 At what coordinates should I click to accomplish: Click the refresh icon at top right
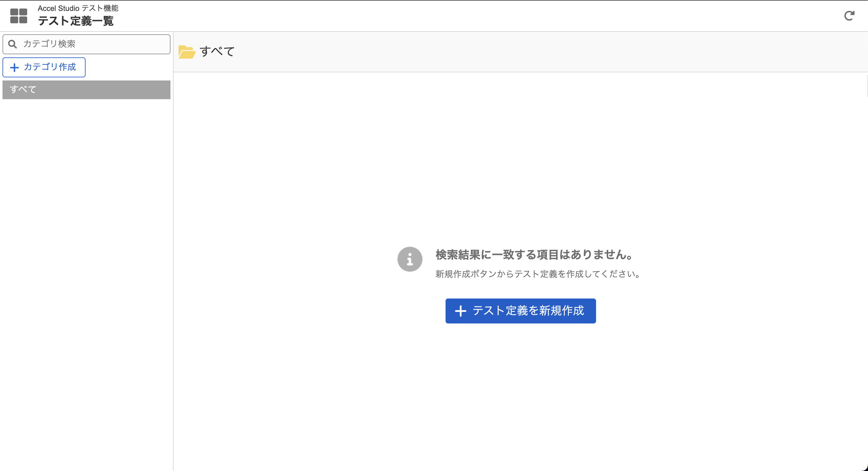[x=849, y=16]
